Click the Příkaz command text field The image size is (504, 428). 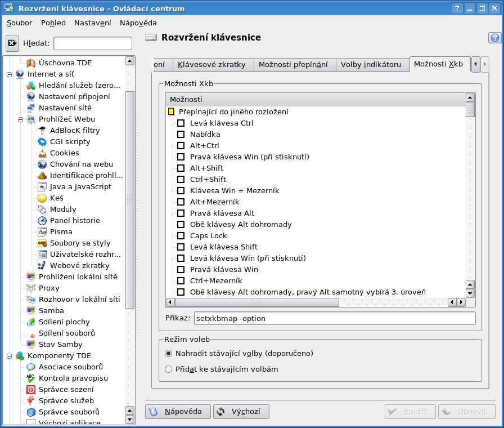[x=335, y=318]
